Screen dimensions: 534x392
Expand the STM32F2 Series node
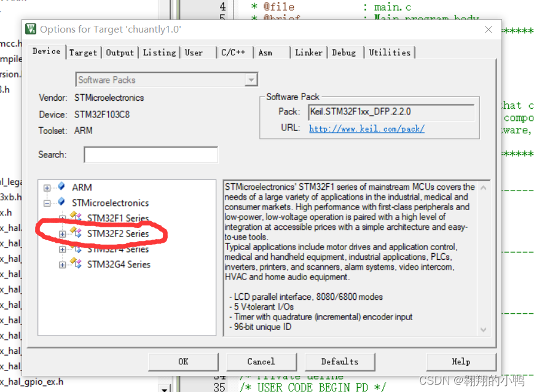pyautogui.click(x=62, y=234)
